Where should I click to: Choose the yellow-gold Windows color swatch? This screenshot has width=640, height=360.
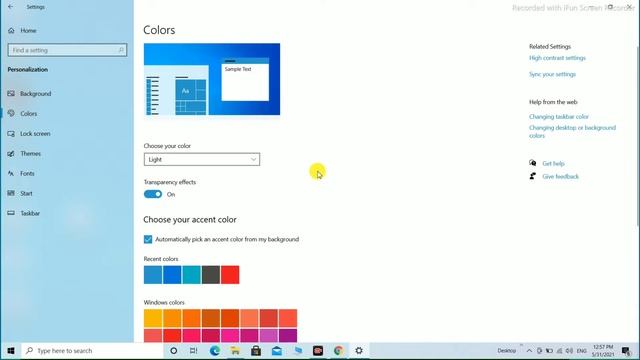click(x=153, y=318)
